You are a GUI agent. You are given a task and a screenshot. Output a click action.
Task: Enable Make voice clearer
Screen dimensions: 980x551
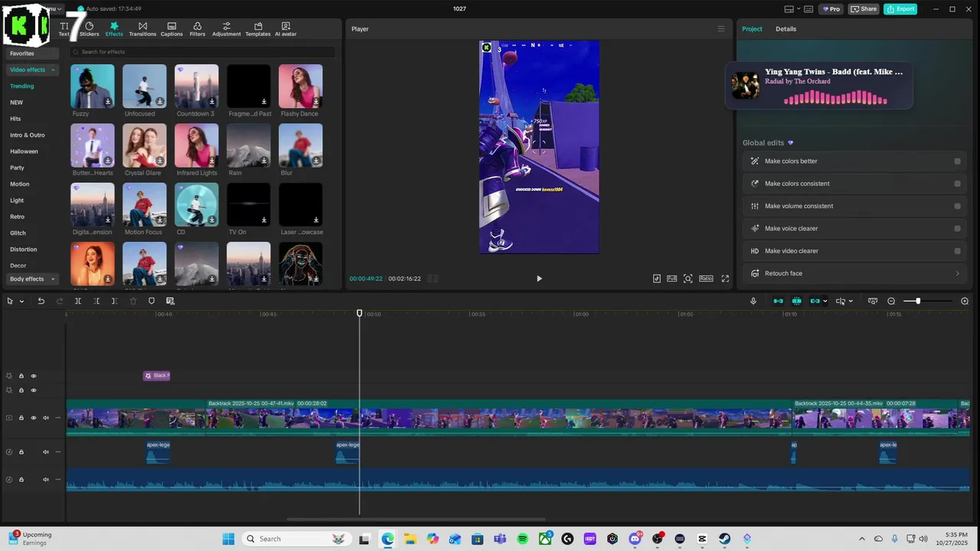(x=957, y=228)
